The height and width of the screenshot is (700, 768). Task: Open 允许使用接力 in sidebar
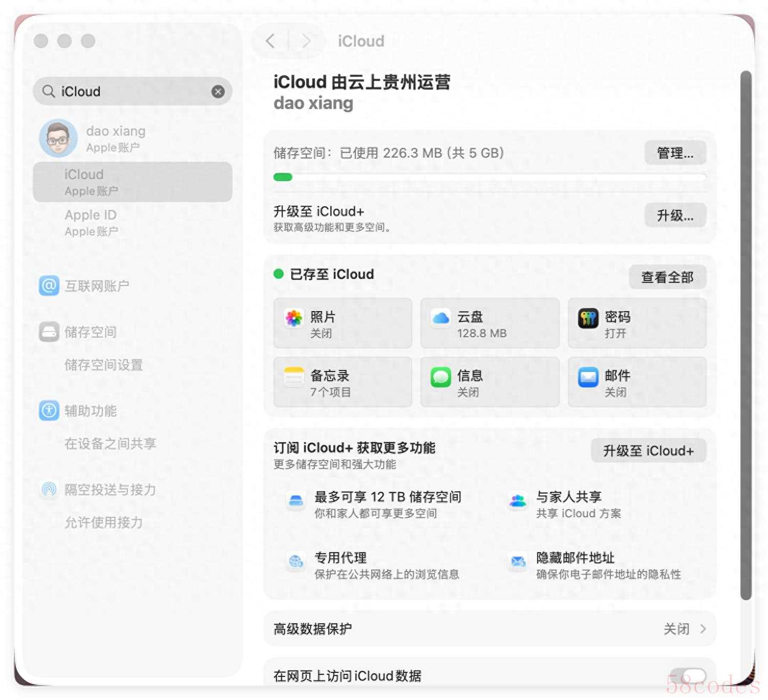(103, 522)
